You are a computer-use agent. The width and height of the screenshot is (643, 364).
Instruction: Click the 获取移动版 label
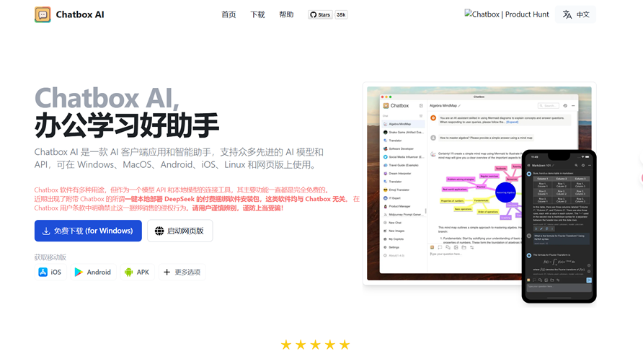(50, 257)
